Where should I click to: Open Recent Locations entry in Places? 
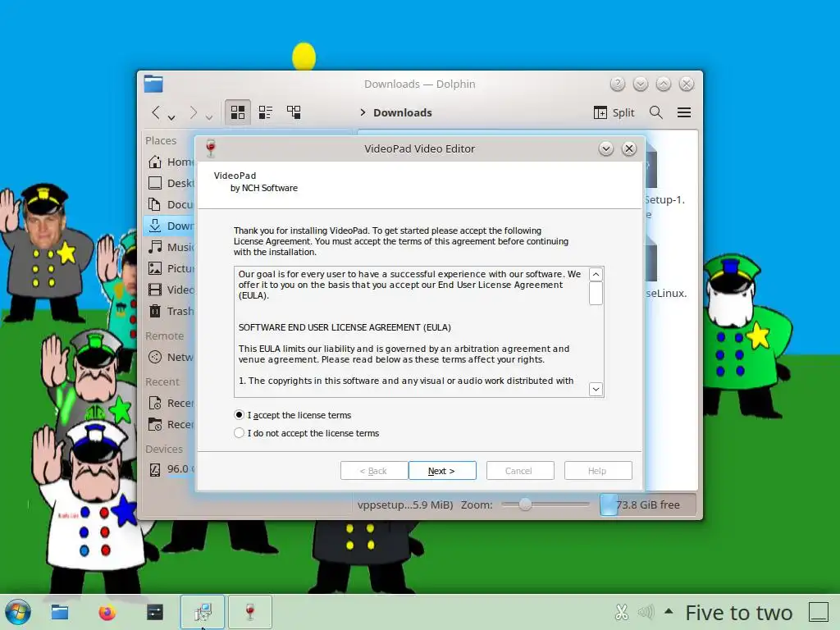(171, 424)
